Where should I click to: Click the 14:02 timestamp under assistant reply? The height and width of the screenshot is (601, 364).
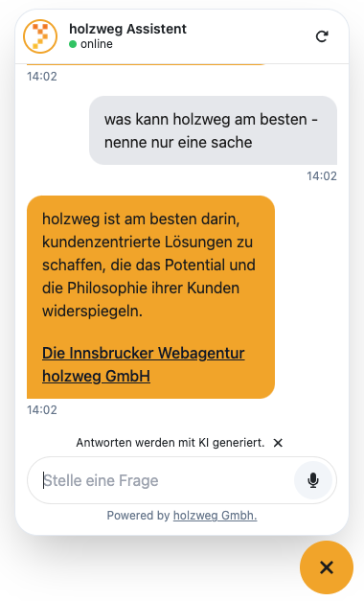point(42,409)
